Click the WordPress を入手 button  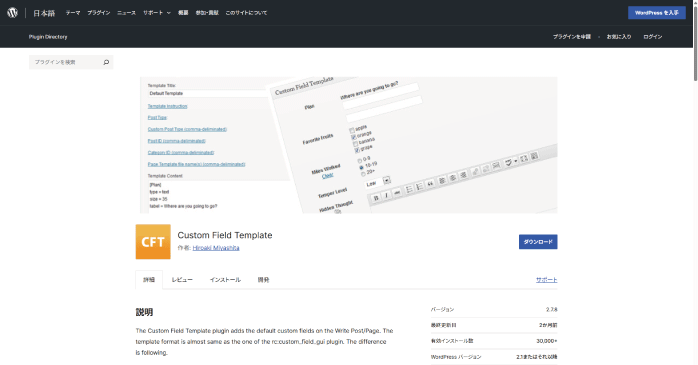pyautogui.click(x=657, y=13)
